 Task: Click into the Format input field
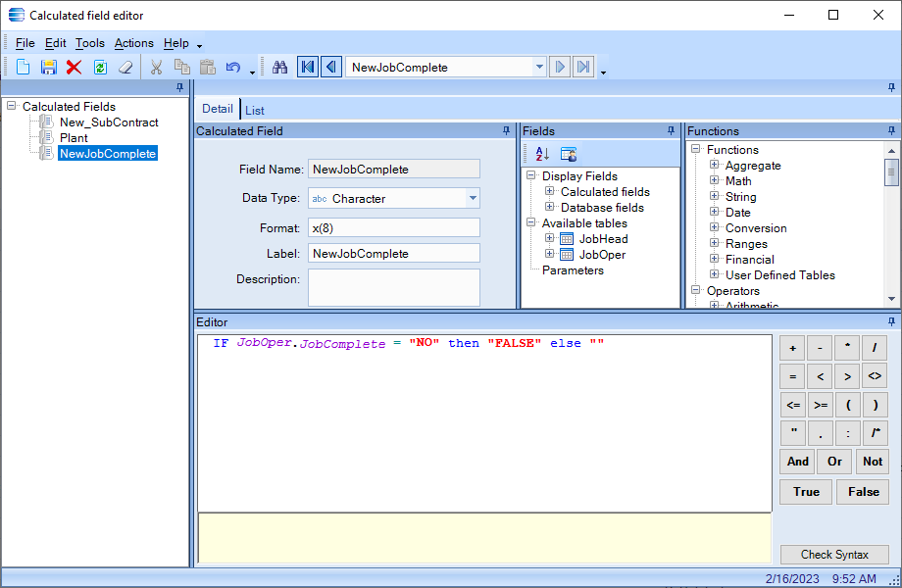(394, 227)
